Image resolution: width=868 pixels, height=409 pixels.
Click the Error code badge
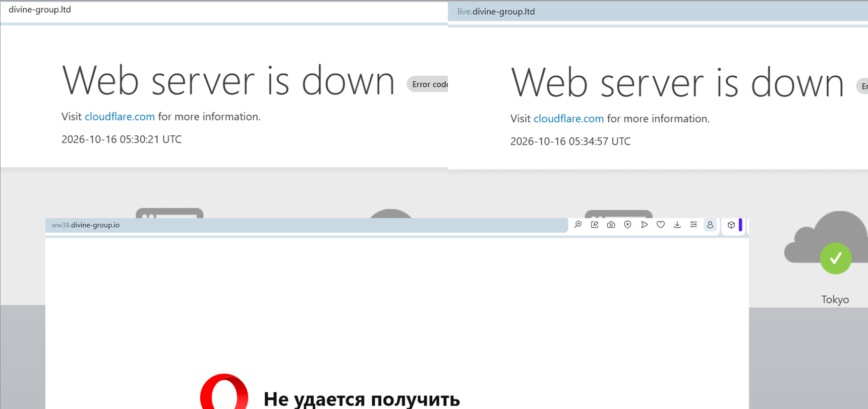click(x=428, y=84)
